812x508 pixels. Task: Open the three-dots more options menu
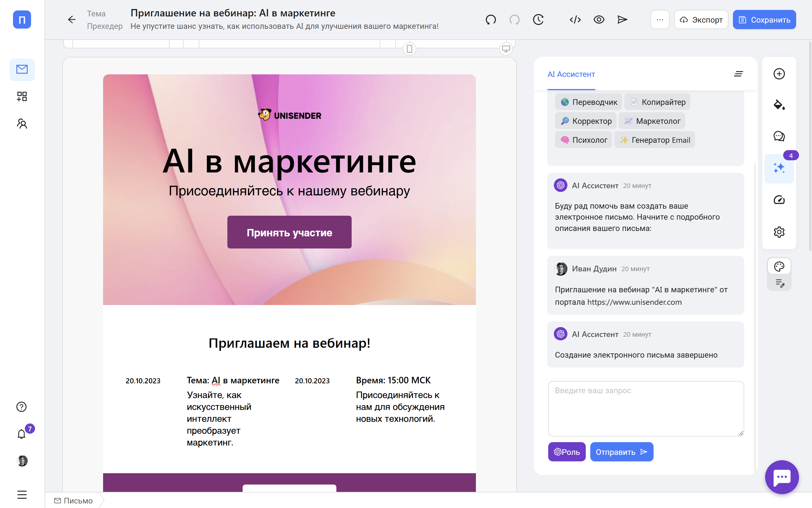tap(659, 20)
